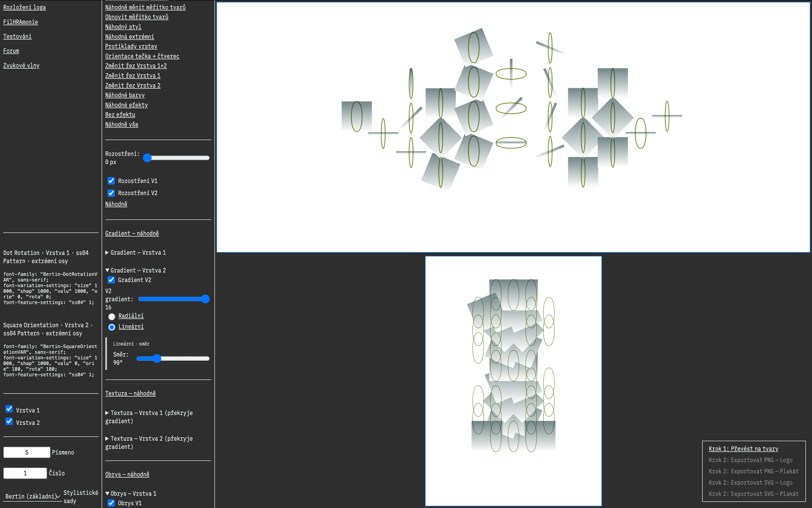Click Protiklady vrstev
This screenshot has width=812, height=508.
pyautogui.click(x=131, y=46)
